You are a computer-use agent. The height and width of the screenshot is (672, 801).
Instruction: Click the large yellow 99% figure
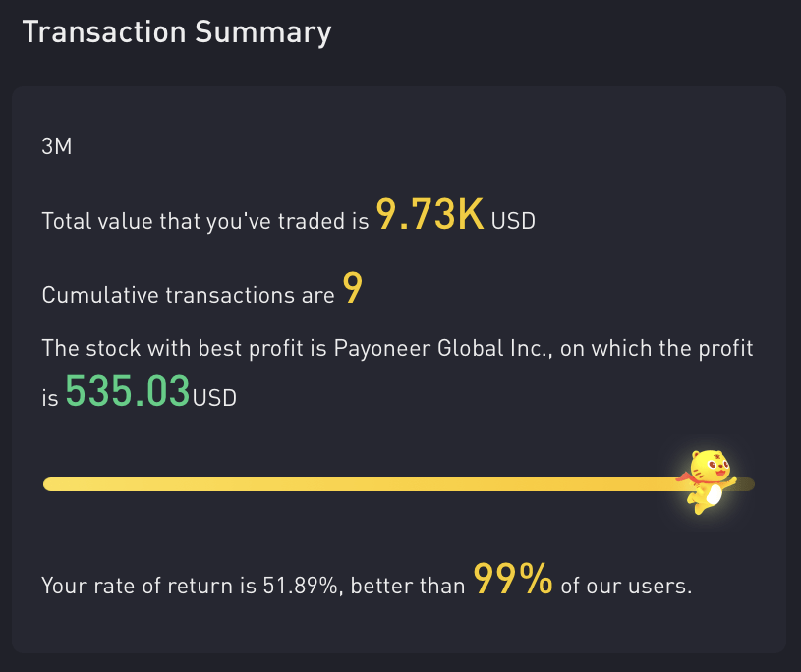click(x=513, y=580)
